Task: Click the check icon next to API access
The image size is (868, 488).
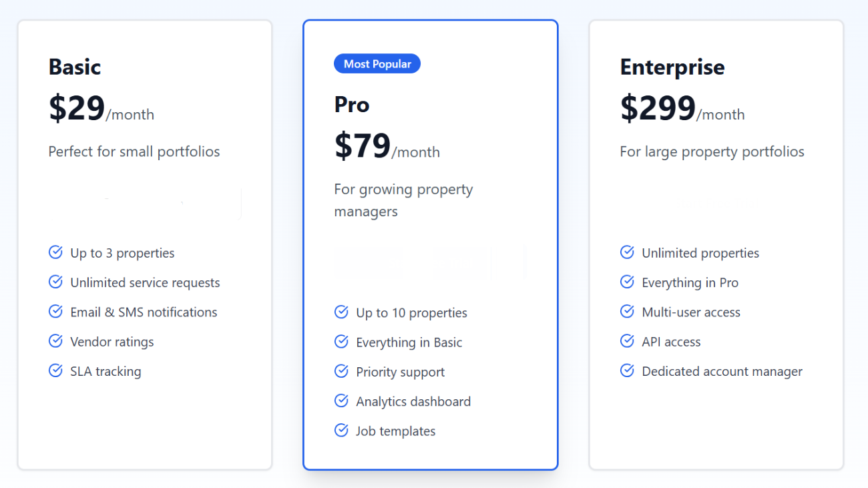Action: (627, 341)
